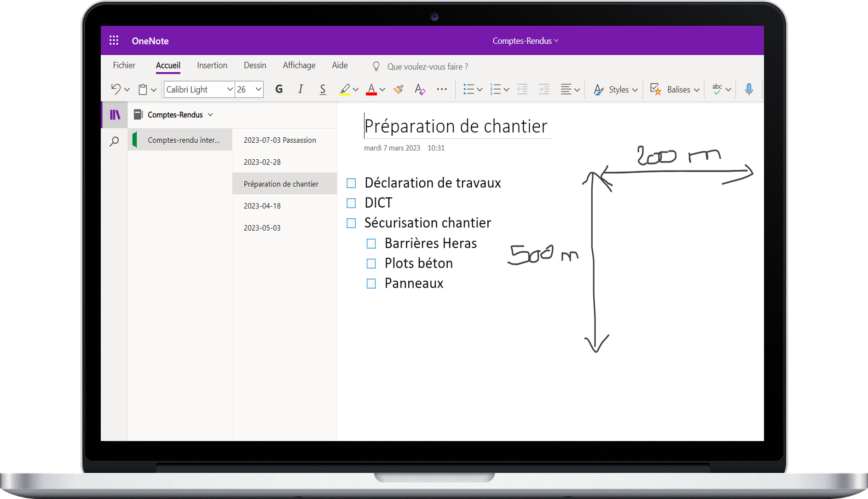The width and height of the screenshot is (868, 499).
Task: Apply the red font color icon
Action: tap(371, 89)
